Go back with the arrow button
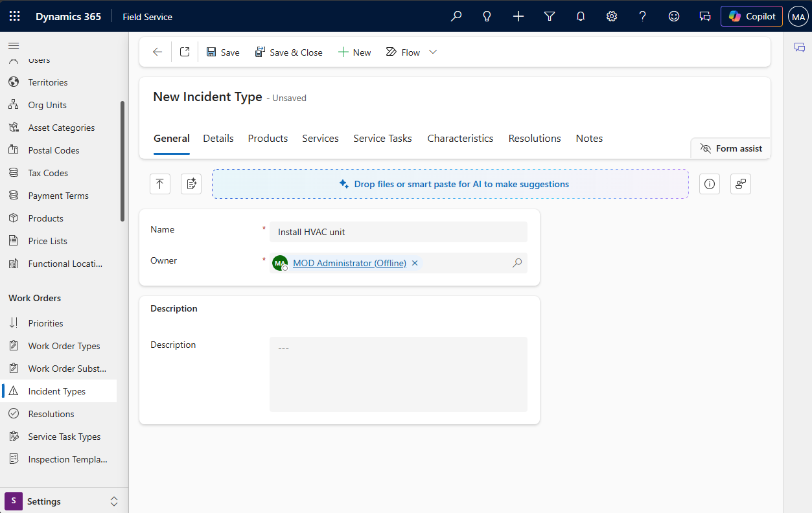This screenshot has height=513, width=812. (157, 52)
